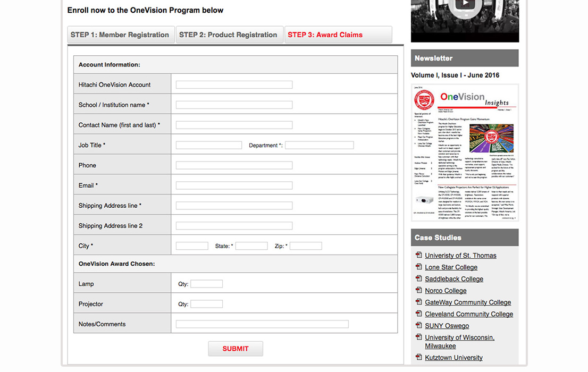Click PDF icon beside Kutztown University
Viewport: 588px width, 372px height.
tap(419, 357)
